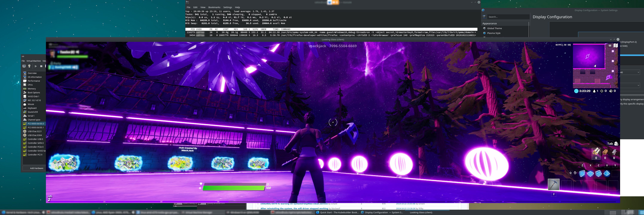Click the pyramid roof build piece icon

pos(607,173)
